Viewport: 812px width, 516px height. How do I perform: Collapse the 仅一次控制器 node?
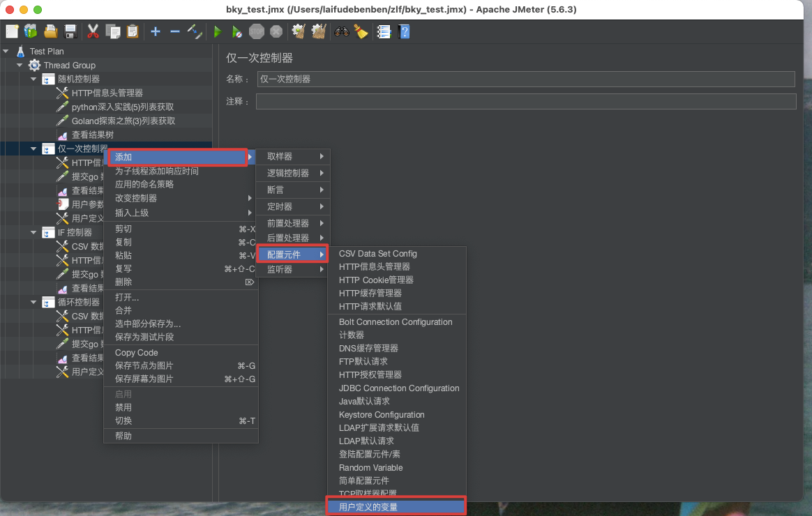33,149
